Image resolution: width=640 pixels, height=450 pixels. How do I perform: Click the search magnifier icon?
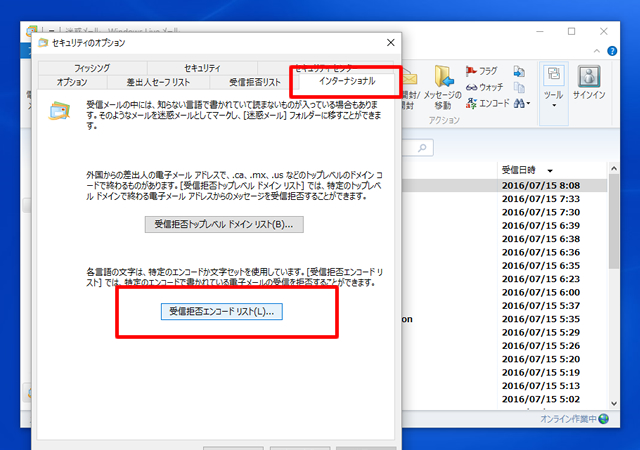pyautogui.click(x=422, y=147)
